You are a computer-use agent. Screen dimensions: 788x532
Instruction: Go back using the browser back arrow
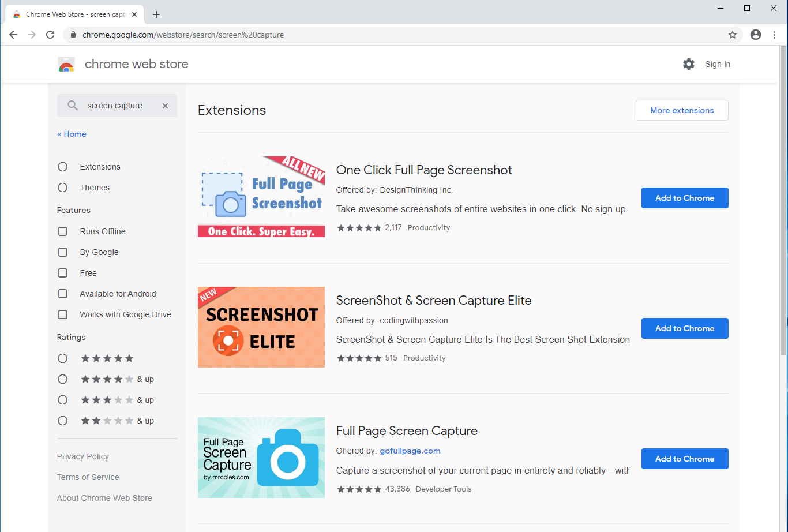pyautogui.click(x=13, y=35)
